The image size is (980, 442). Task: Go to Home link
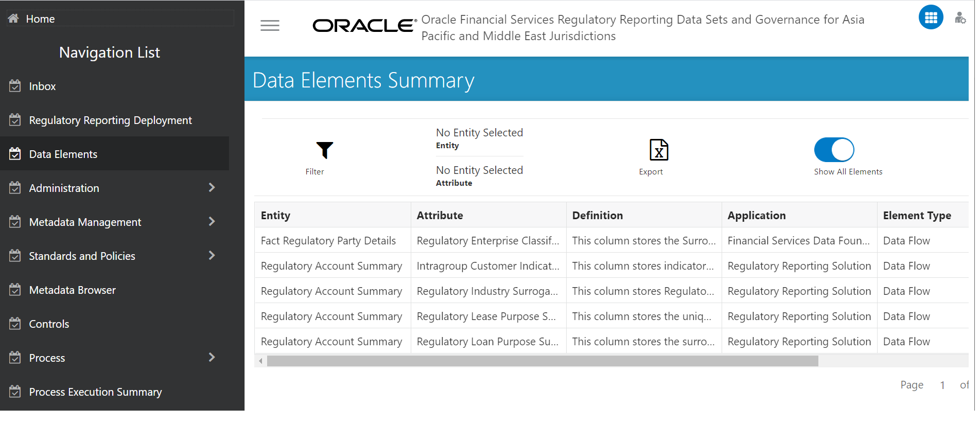point(40,19)
